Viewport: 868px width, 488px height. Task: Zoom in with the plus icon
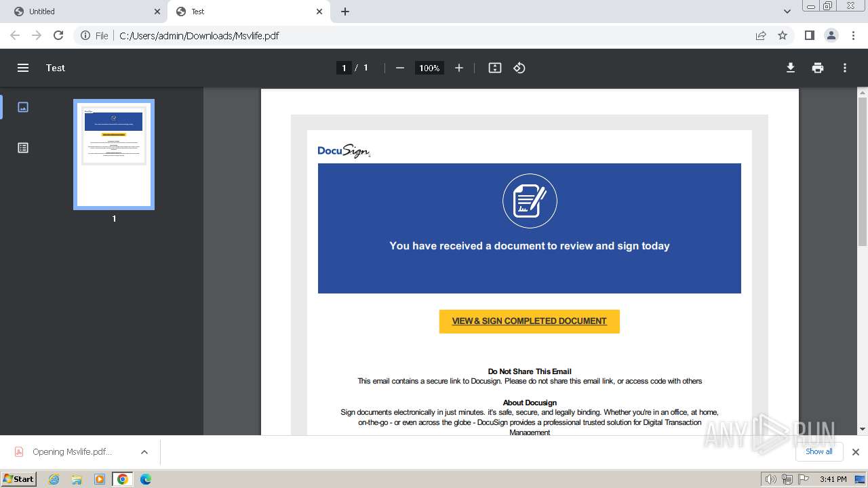pyautogui.click(x=459, y=68)
